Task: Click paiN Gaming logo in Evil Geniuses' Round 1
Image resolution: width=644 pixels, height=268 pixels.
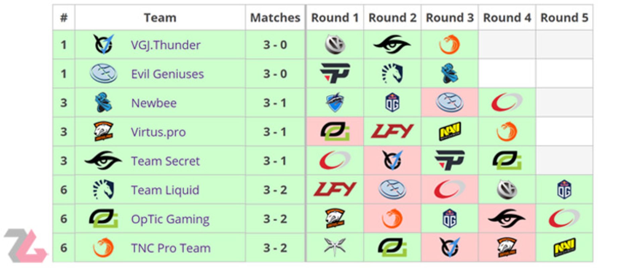Action: 335,73
